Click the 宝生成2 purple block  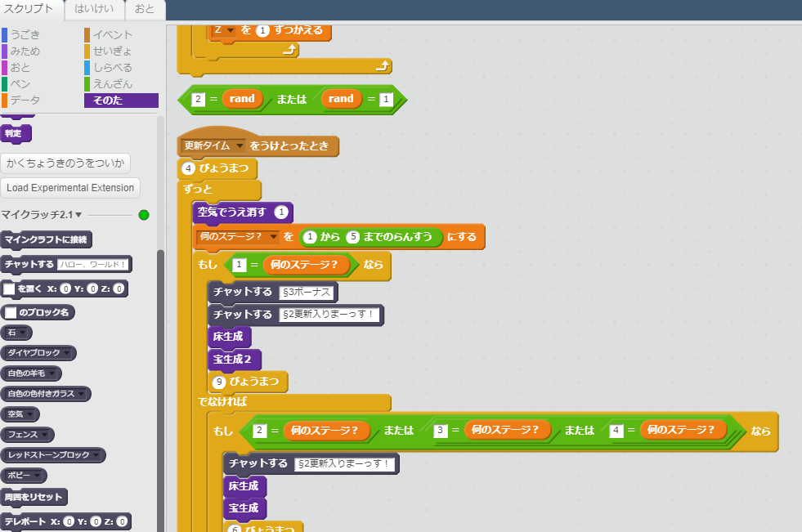[x=237, y=357]
